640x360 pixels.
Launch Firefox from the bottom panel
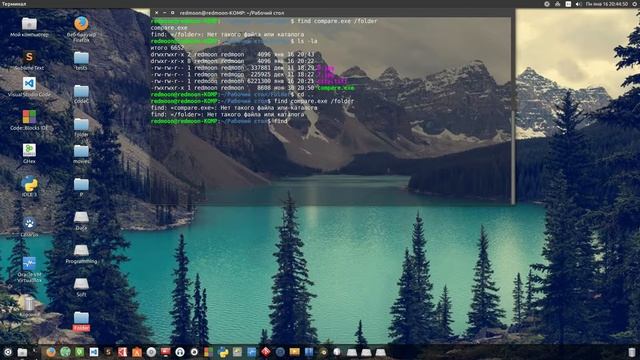51,352
